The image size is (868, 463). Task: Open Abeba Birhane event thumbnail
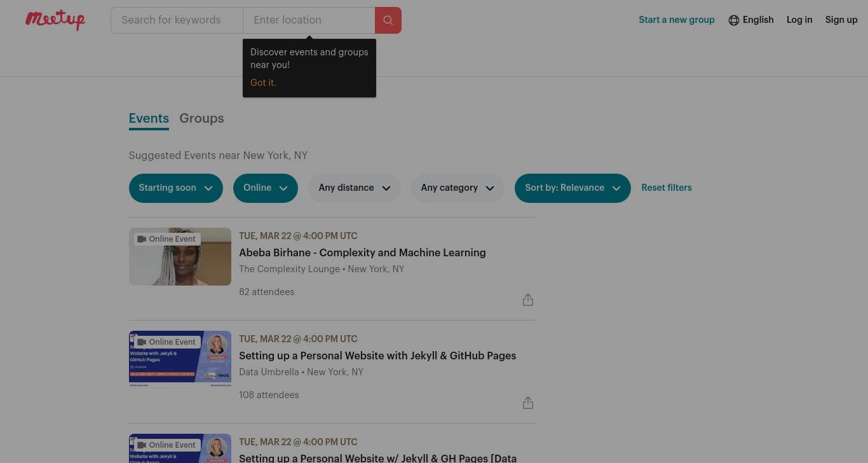tap(180, 256)
